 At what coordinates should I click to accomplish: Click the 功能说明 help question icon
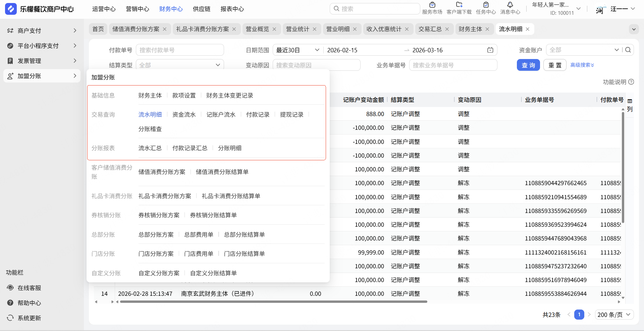631,82
